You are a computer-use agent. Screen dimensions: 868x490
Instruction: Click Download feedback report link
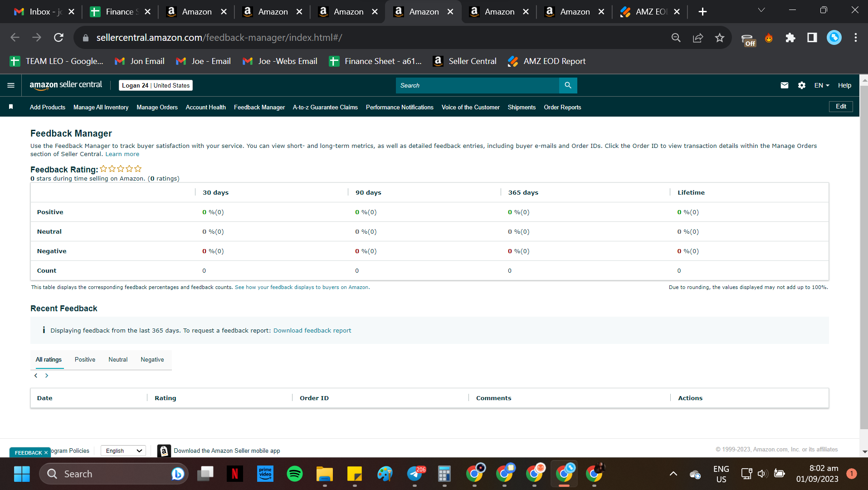pyautogui.click(x=312, y=330)
